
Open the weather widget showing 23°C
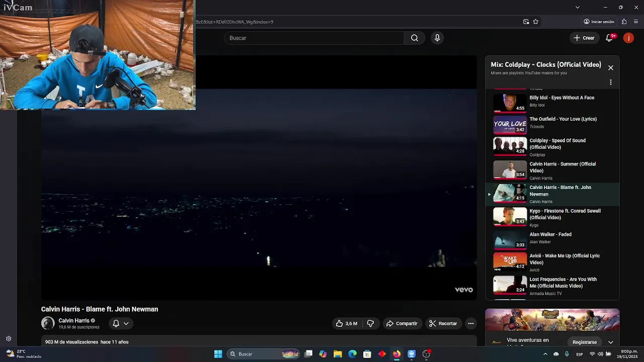[x=24, y=354]
